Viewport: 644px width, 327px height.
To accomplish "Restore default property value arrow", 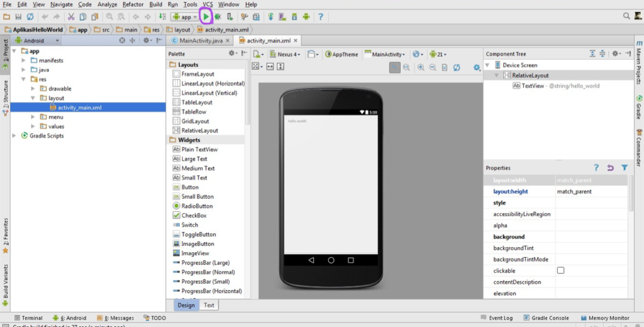I will (x=610, y=168).
